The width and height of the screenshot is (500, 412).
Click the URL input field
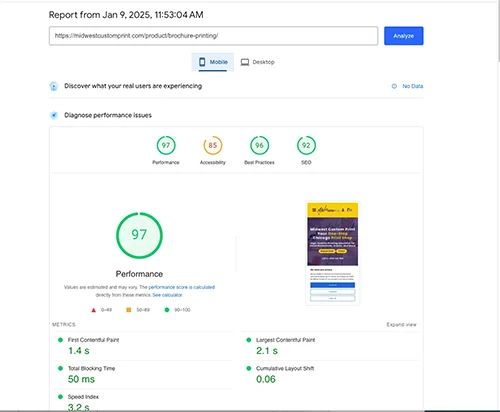point(213,36)
